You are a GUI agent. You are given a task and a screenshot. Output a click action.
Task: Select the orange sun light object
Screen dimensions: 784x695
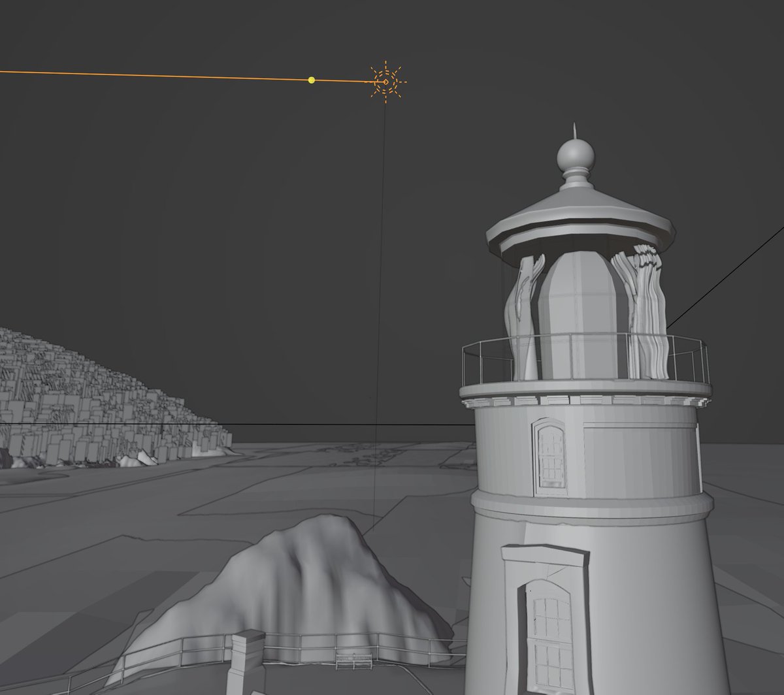[385, 82]
